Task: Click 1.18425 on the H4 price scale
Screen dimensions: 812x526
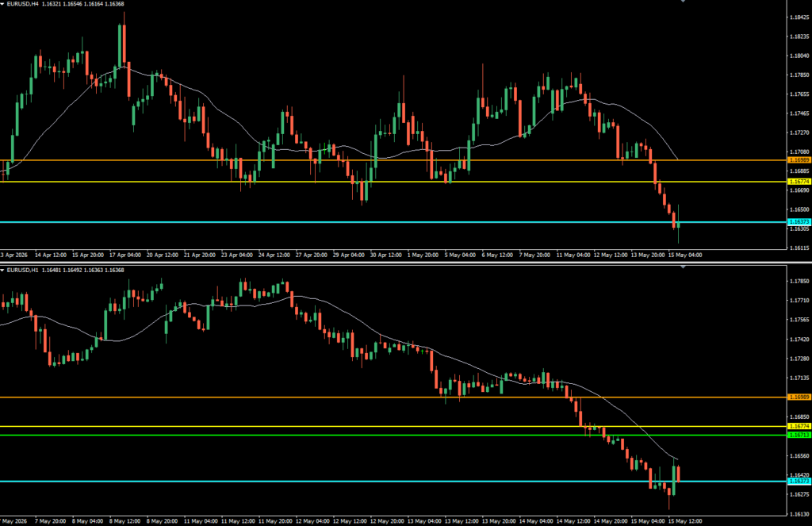Action: 799,17
